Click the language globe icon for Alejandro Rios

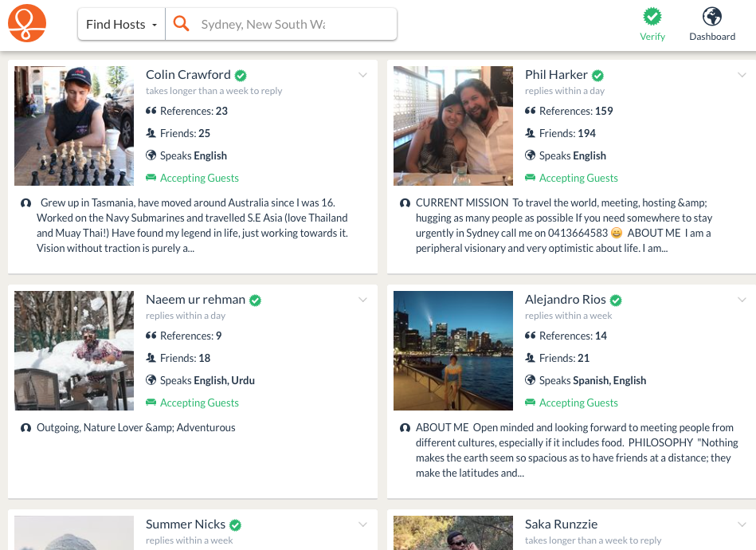pyautogui.click(x=530, y=379)
